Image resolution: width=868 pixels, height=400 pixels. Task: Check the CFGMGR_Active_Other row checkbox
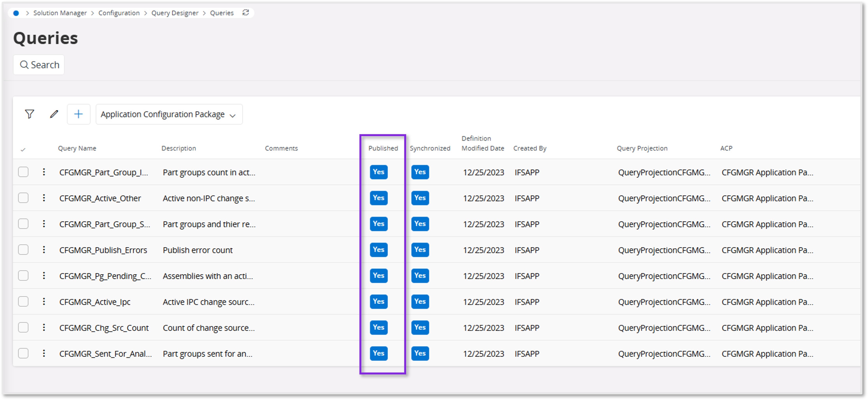click(23, 198)
